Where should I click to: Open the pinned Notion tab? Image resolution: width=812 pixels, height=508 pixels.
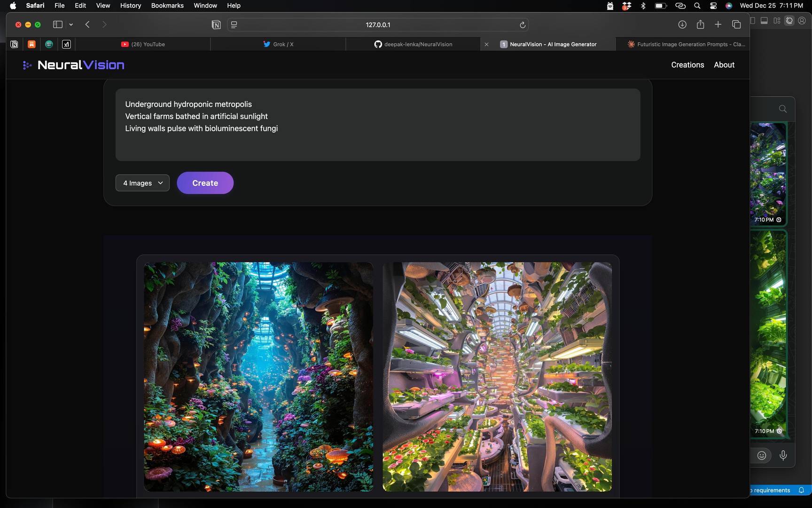(x=14, y=44)
